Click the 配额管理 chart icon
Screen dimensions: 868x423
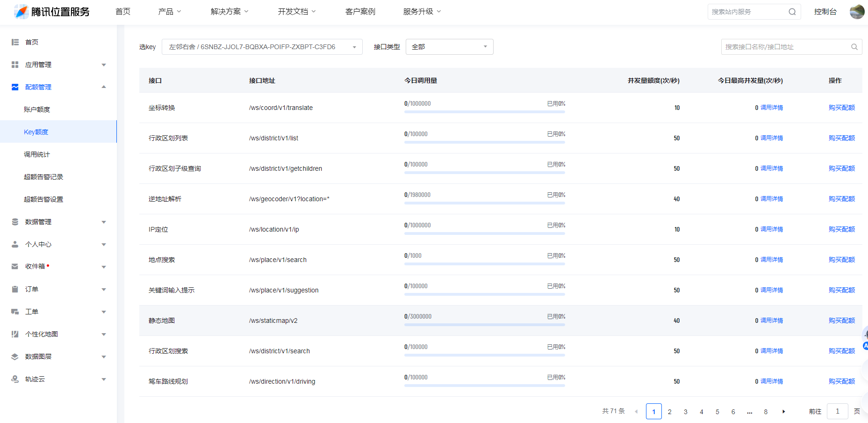(x=15, y=87)
